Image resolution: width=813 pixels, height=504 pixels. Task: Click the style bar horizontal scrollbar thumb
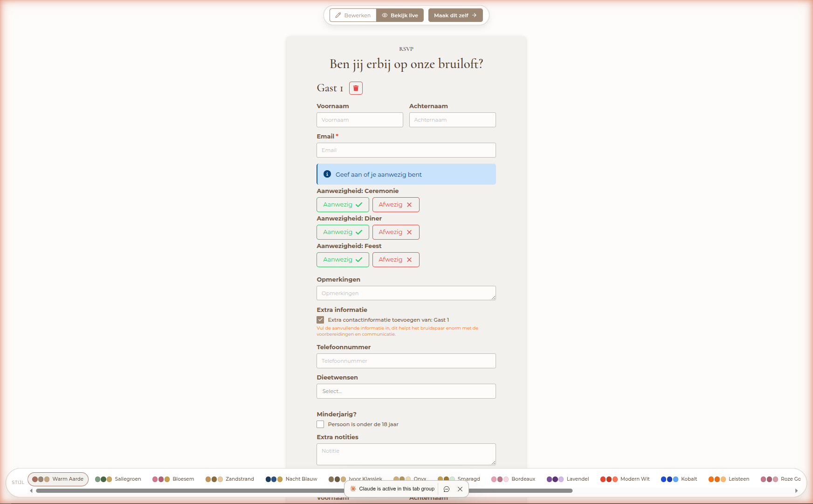(x=304, y=490)
